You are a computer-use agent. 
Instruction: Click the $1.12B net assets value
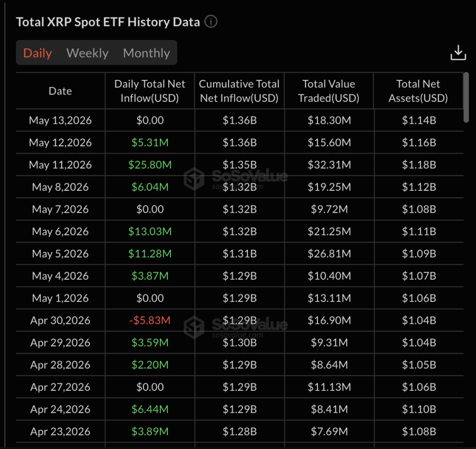click(419, 187)
